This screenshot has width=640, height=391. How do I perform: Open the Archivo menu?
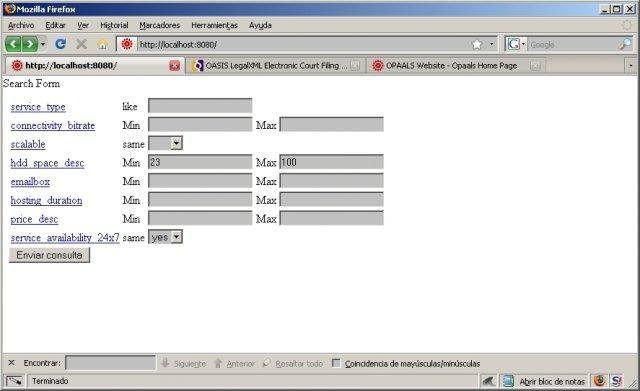click(x=21, y=25)
